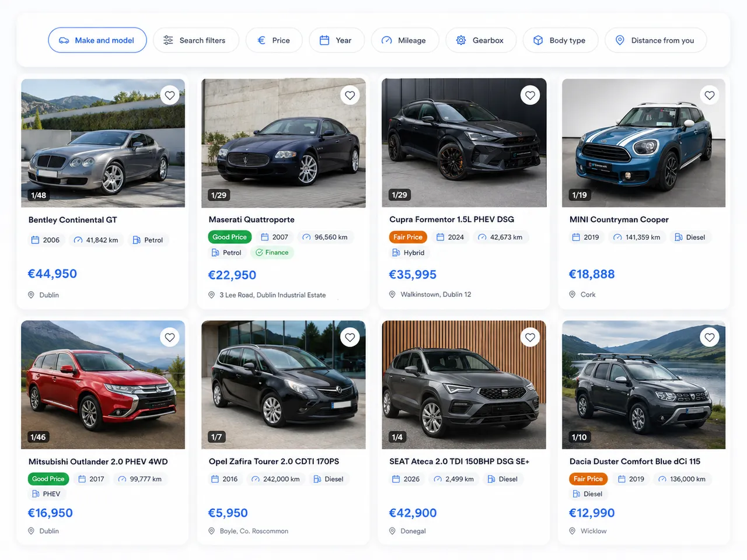Click the cube icon in Body type filter
This screenshot has width=747, height=560.
pyautogui.click(x=538, y=40)
